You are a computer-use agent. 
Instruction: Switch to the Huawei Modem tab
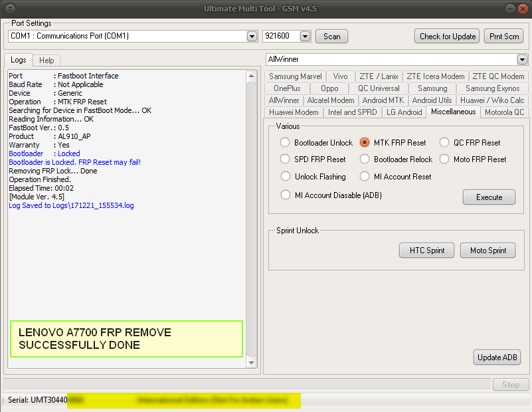pyautogui.click(x=293, y=112)
